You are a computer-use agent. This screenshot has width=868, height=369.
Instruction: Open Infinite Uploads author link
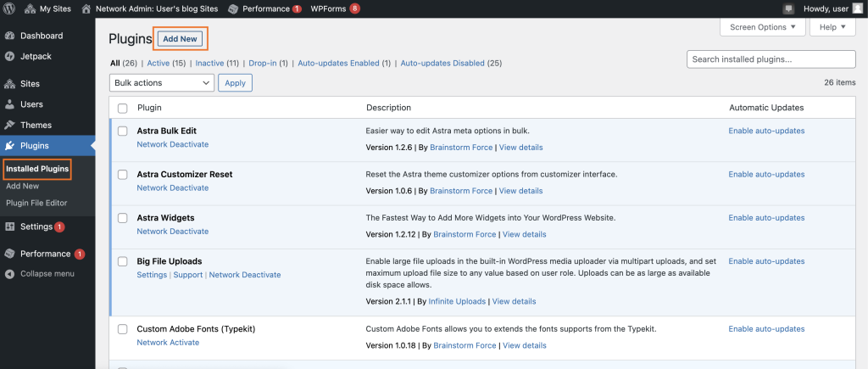[457, 301]
